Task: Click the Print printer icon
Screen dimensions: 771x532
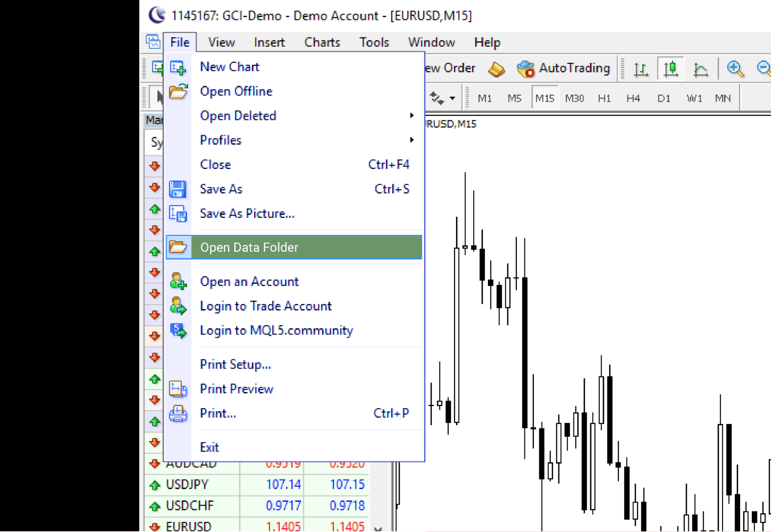Action: coord(178,413)
